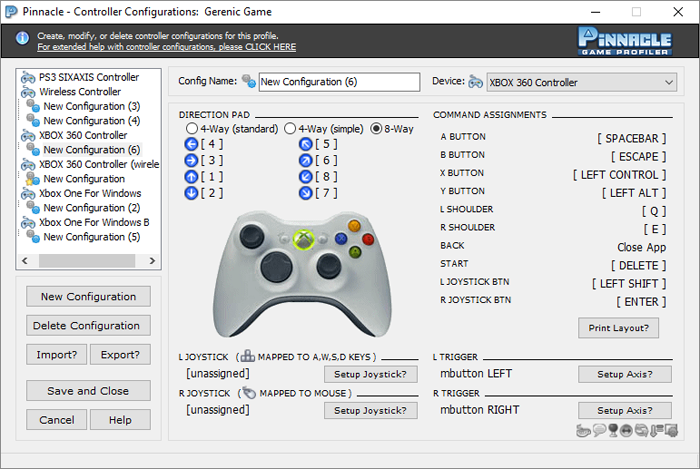Viewport: 700px width, 469px height.
Task: Click the keys icon beside MAPPED TO A,W,S,D
Action: 248,356
